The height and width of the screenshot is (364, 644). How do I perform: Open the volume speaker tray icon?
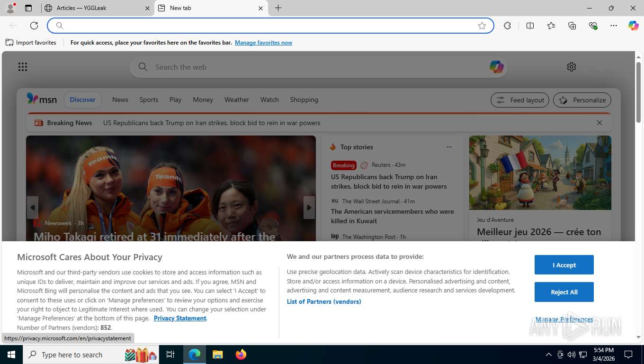click(x=572, y=355)
